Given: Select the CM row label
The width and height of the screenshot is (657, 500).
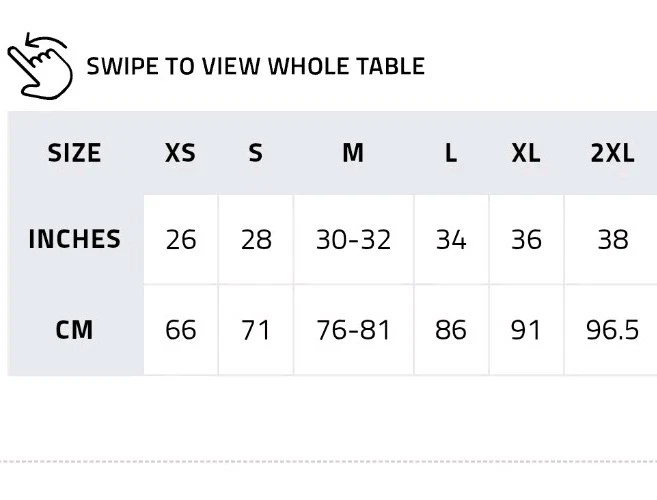Looking at the screenshot, I should pos(74,329).
